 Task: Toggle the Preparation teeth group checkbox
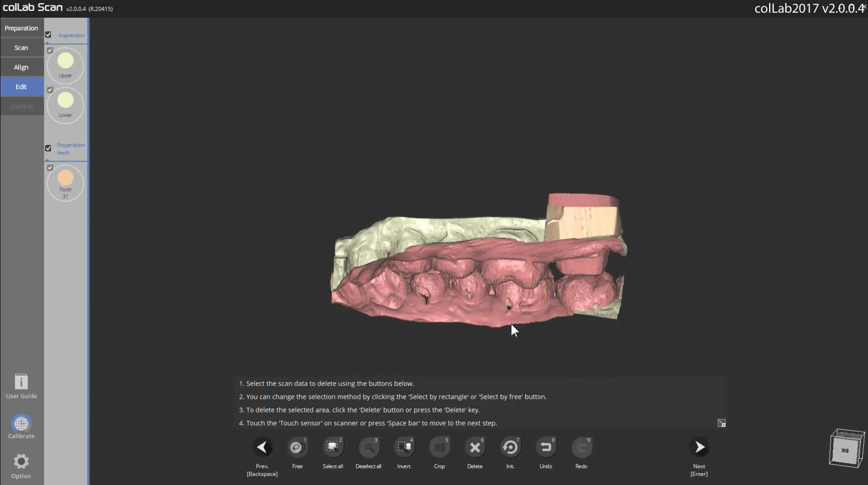[x=48, y=148]
